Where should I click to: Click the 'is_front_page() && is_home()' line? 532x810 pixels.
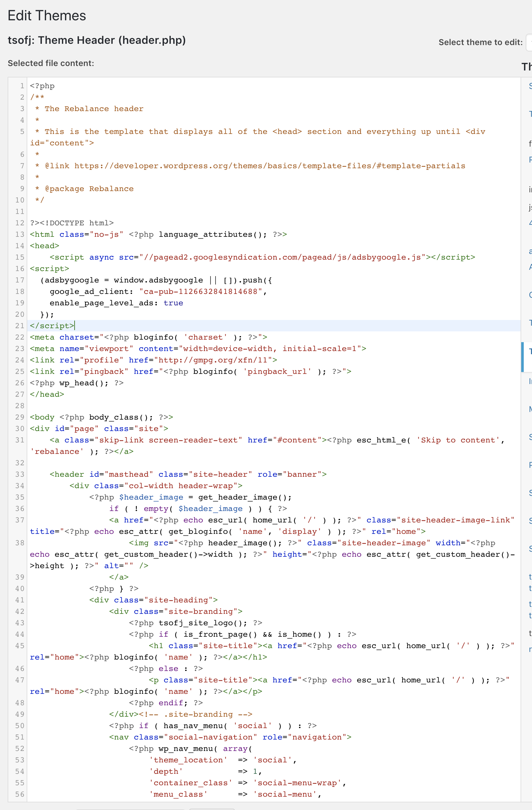click(x=242, y=634)
